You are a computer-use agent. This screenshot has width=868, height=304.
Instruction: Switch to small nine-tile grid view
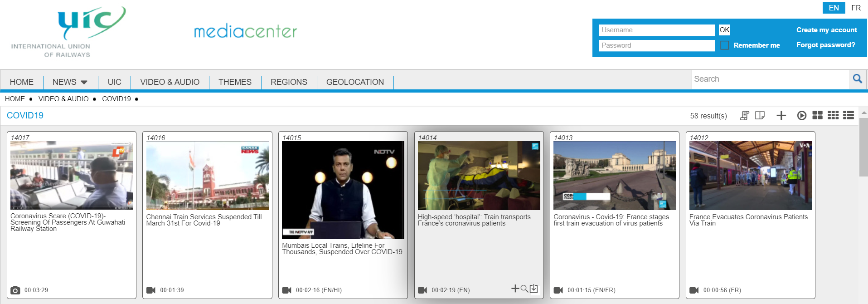tap(833, 115)
